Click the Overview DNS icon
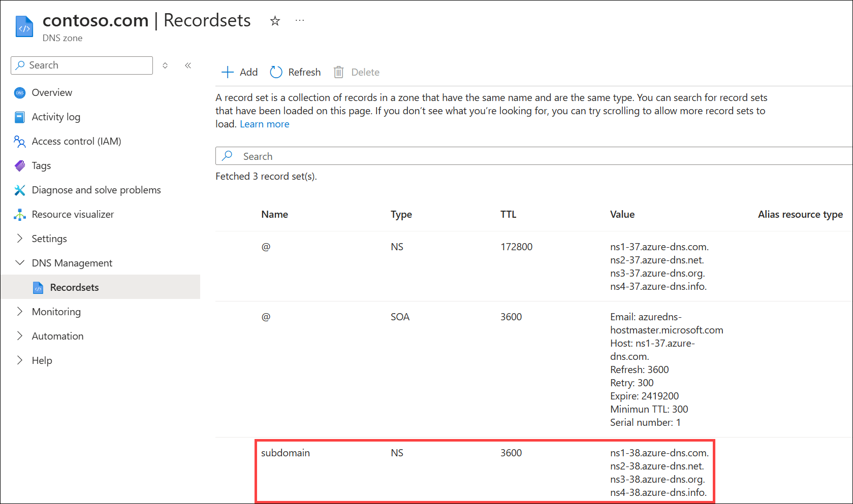The image size is (853, 504). (20, 93)
